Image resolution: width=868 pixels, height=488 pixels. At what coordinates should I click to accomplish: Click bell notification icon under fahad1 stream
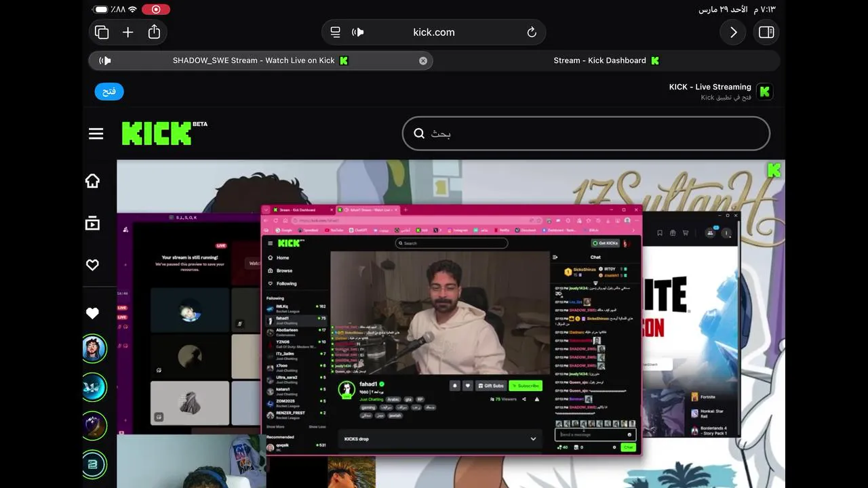(x=455, y=386)
